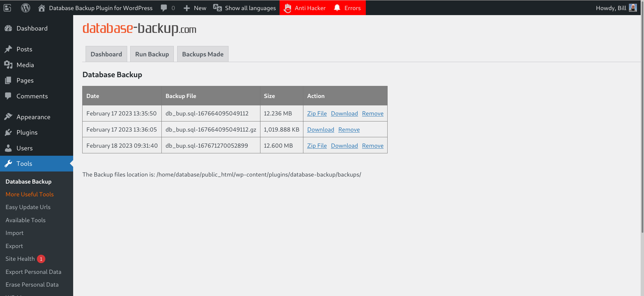644x296 pixels.
Task: Click the plus icon for New
Action: coord(187,8)
